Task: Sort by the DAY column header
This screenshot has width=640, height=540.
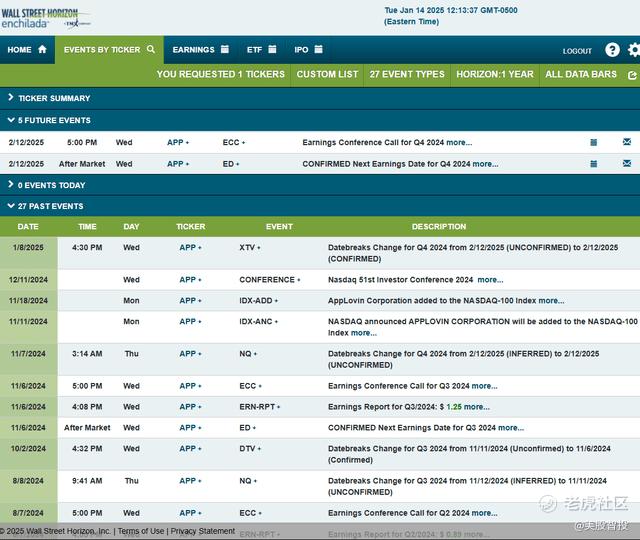Action: 131,227
